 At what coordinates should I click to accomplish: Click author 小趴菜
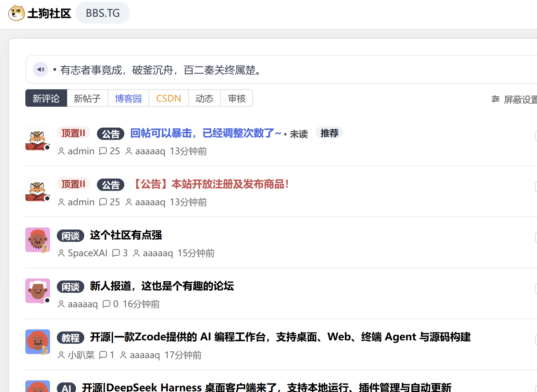[x=81, y=355]
